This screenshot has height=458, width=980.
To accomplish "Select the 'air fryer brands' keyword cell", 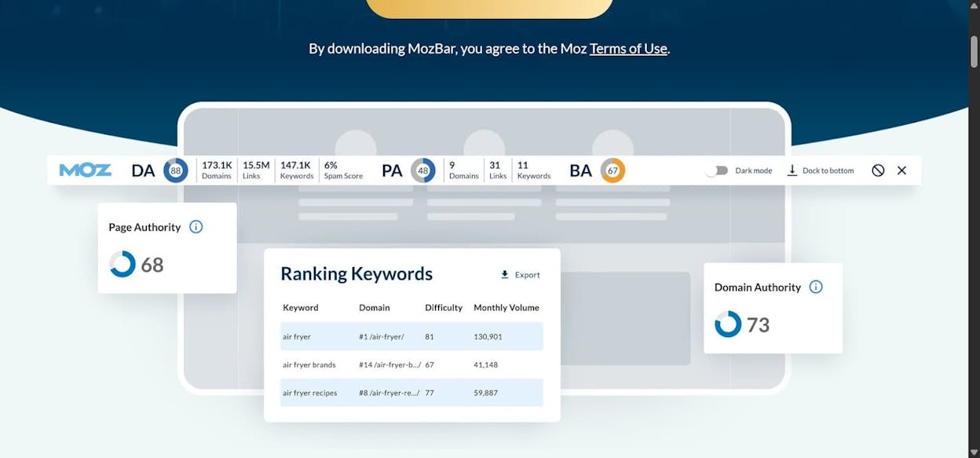I will 309,365.
